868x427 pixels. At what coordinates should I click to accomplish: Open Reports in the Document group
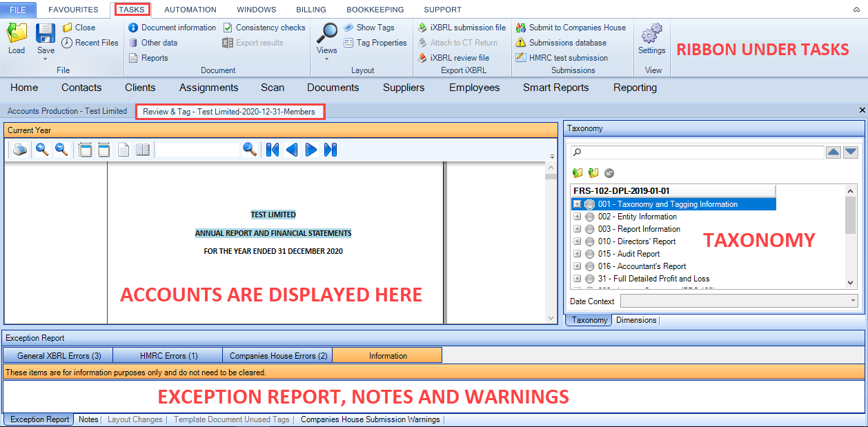point(148,58)
